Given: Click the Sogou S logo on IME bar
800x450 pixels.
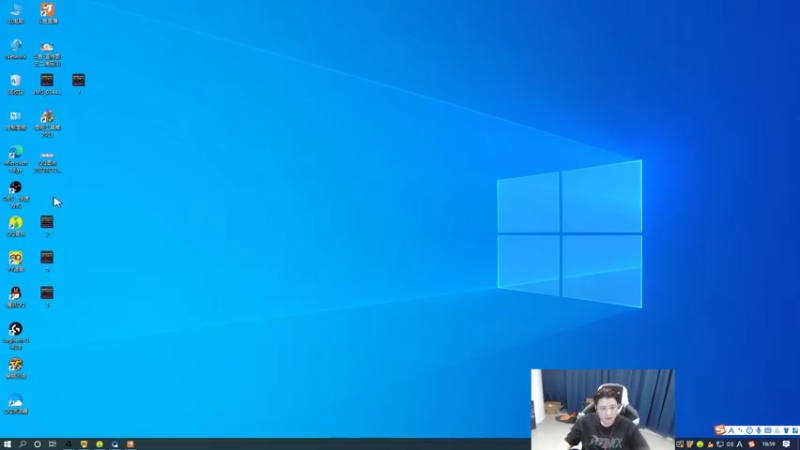Looking at the screenshot, I should pyautogui.click(x=720, y=430).
